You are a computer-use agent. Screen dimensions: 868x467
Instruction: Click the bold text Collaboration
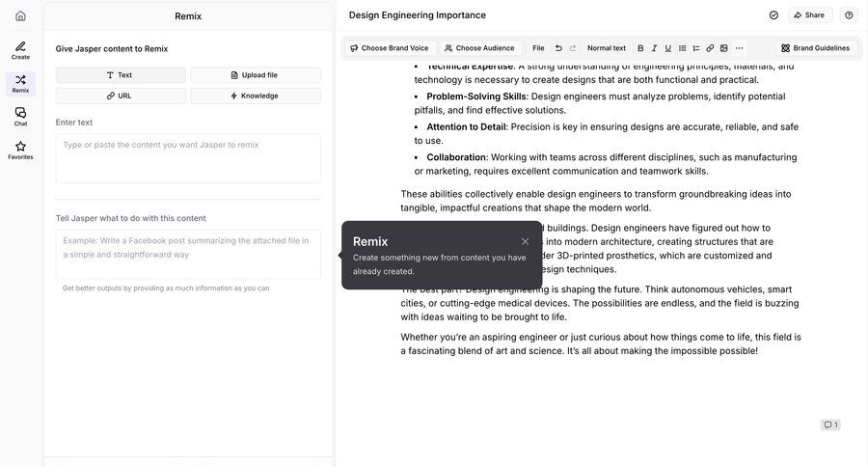click(x=456, y=157)
